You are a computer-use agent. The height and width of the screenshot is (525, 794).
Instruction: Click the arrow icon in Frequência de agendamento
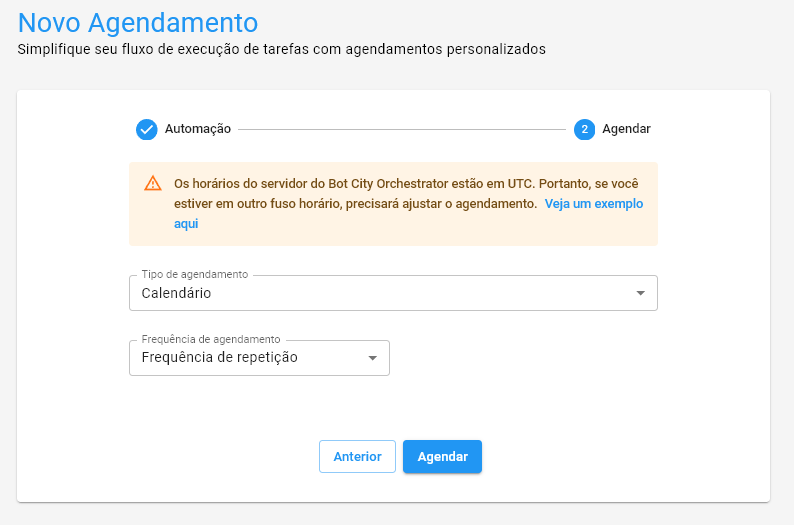click(x=373, y=358)
